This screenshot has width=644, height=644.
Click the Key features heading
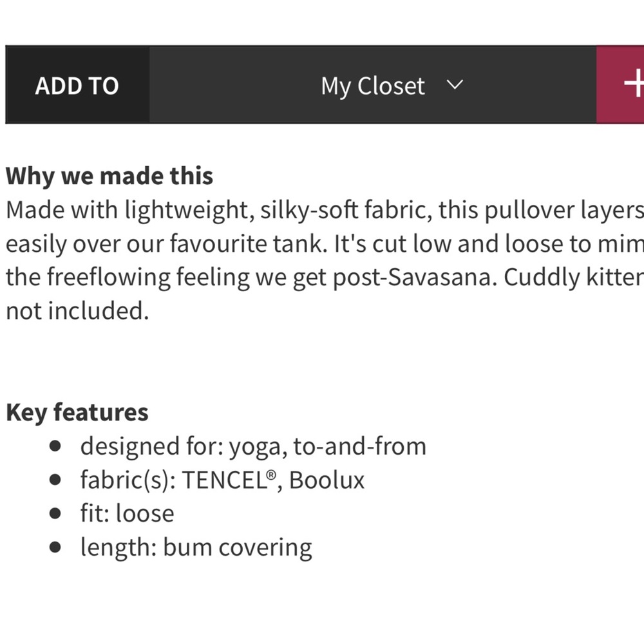coord(76,412)
